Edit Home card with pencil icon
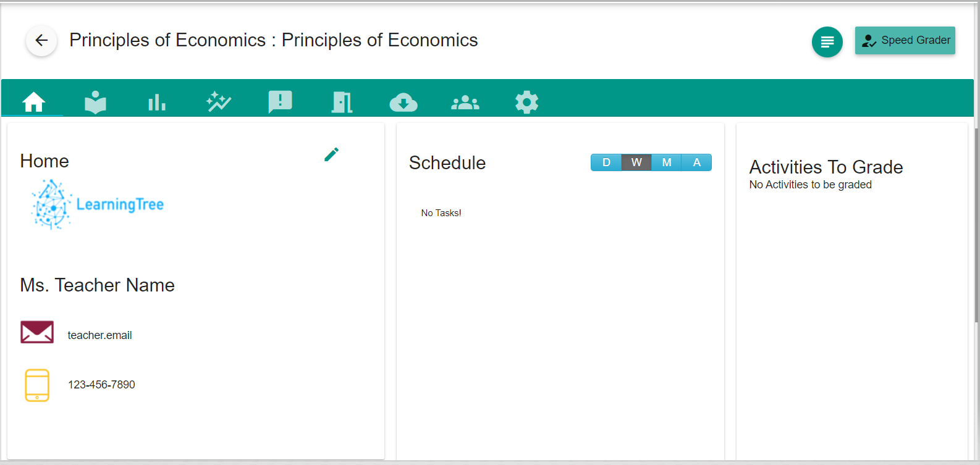 332,154
